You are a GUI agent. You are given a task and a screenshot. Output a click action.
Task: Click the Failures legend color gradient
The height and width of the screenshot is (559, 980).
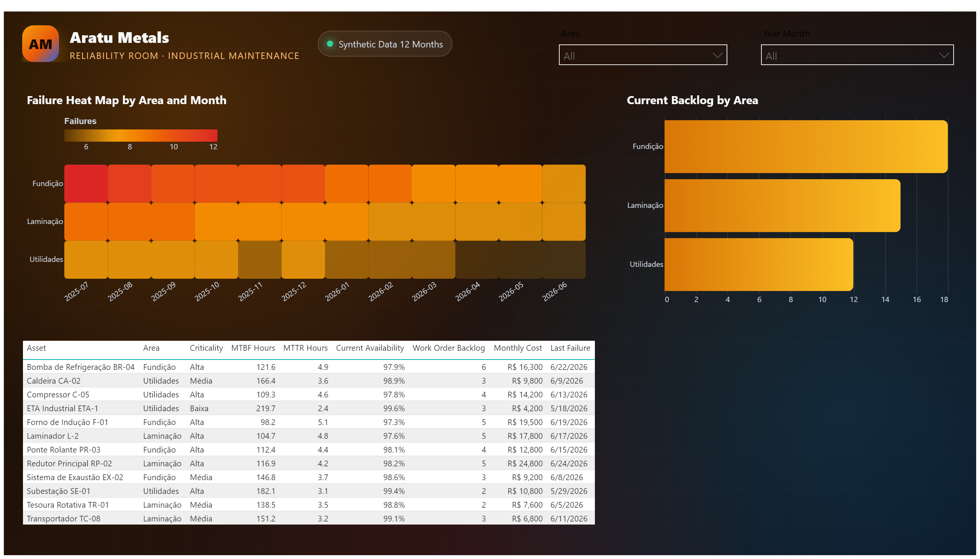pos(140,136)
